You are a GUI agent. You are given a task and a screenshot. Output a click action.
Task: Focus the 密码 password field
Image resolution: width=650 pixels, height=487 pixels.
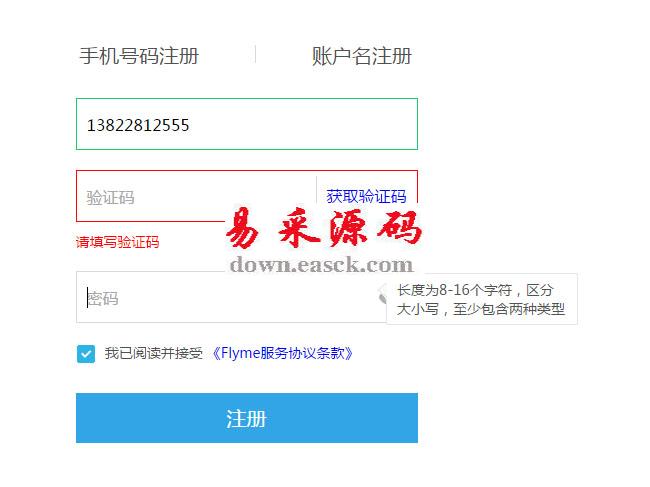[228, 297]
